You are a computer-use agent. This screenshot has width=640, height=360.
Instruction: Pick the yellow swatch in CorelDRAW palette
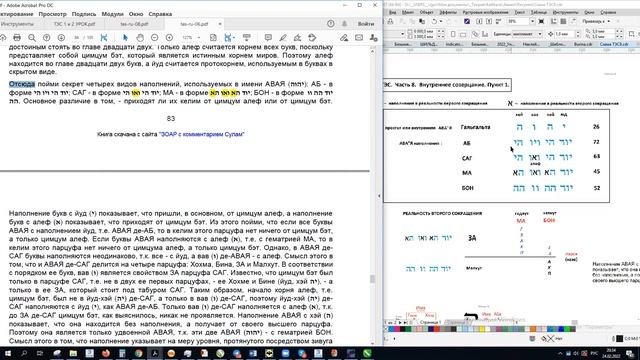pyautogui.click(x=482, y=329)
